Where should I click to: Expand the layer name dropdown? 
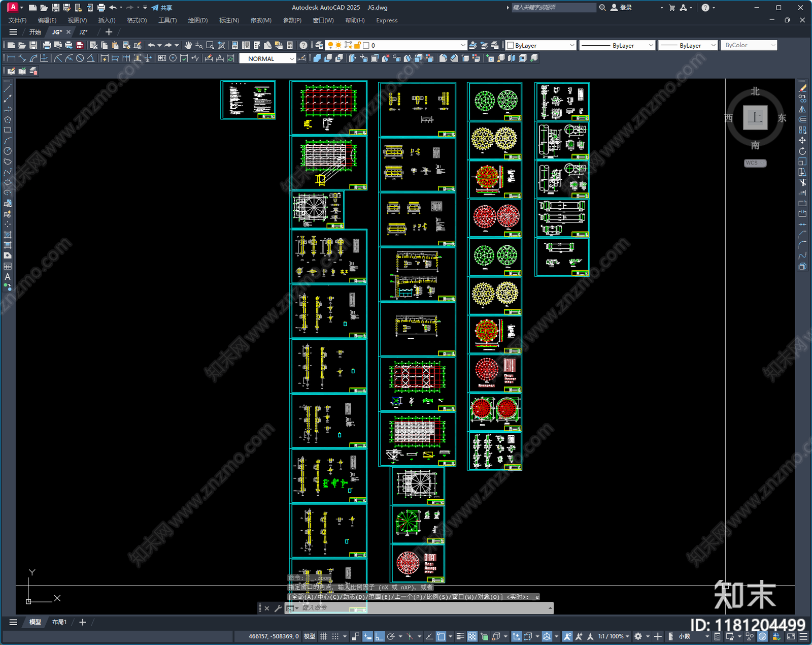pos(462,45)
